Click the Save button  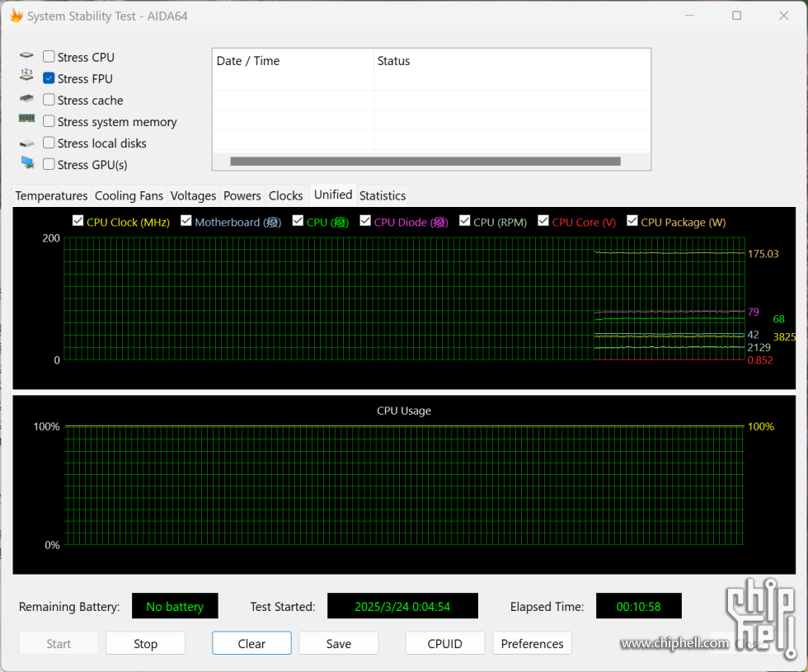point(339,644)
